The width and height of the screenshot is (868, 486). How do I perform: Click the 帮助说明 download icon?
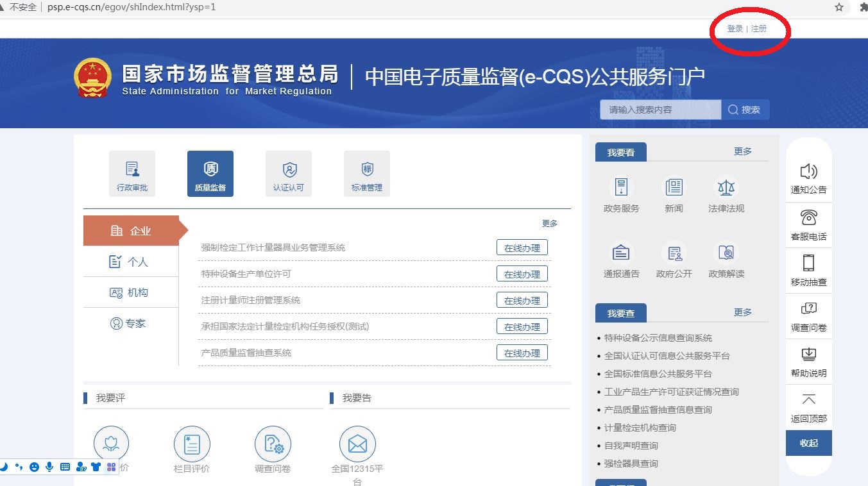pos(808,354)
